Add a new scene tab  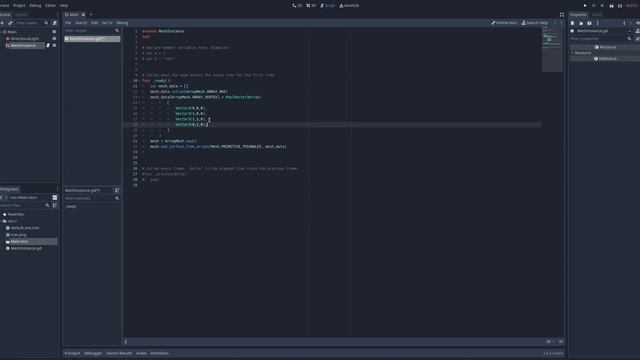coord(91,15)
